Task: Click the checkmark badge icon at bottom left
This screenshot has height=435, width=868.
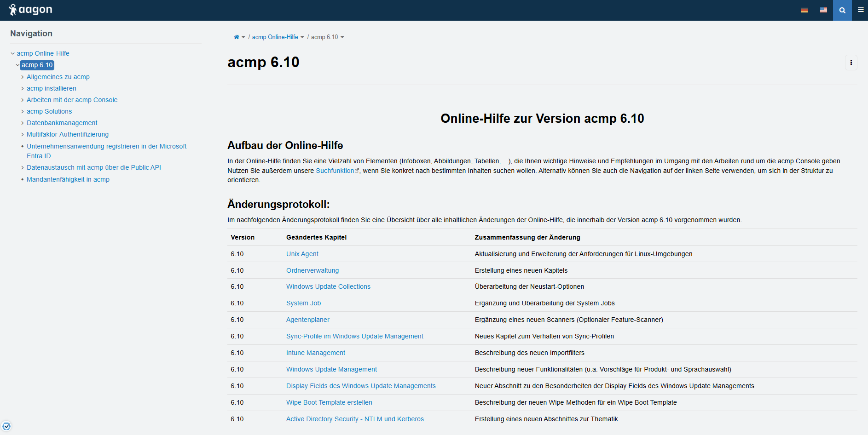Action: pyautogui.click(x=6, y=426)
